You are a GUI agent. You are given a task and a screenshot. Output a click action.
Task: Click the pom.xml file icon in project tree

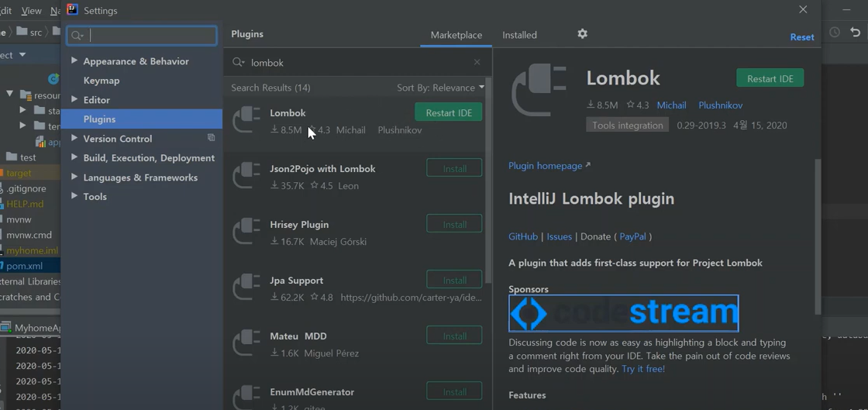[2, 266]
